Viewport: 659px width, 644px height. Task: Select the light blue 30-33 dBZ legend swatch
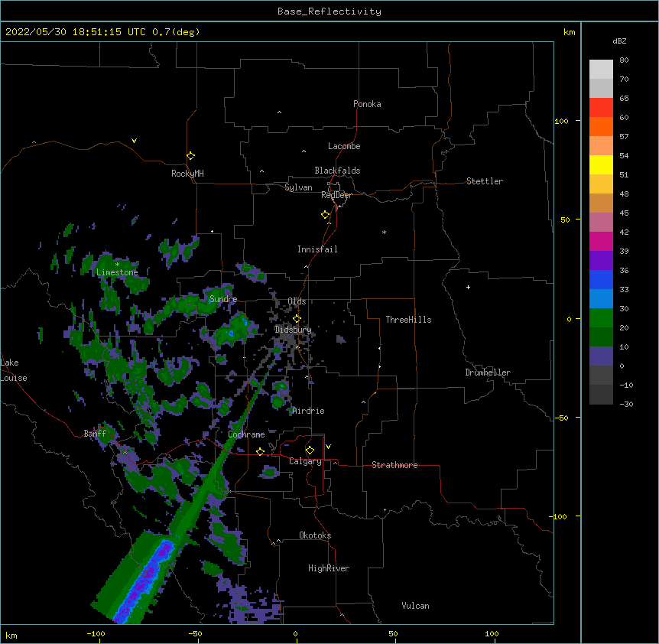(601, 299)
